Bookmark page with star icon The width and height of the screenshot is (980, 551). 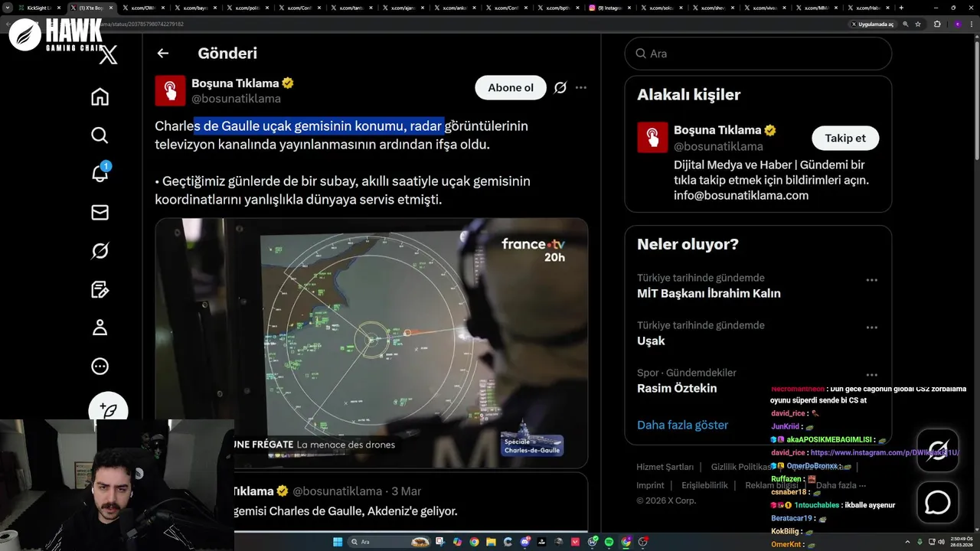(x=918, y=24)
